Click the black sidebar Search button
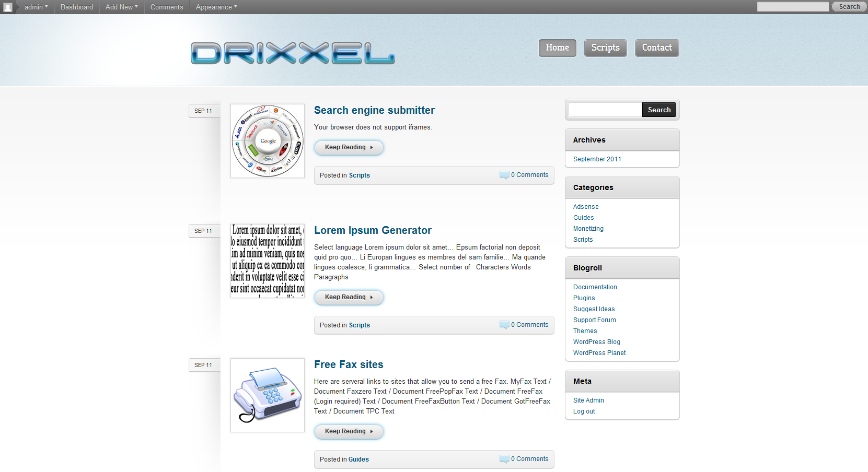 click(659, 110)
